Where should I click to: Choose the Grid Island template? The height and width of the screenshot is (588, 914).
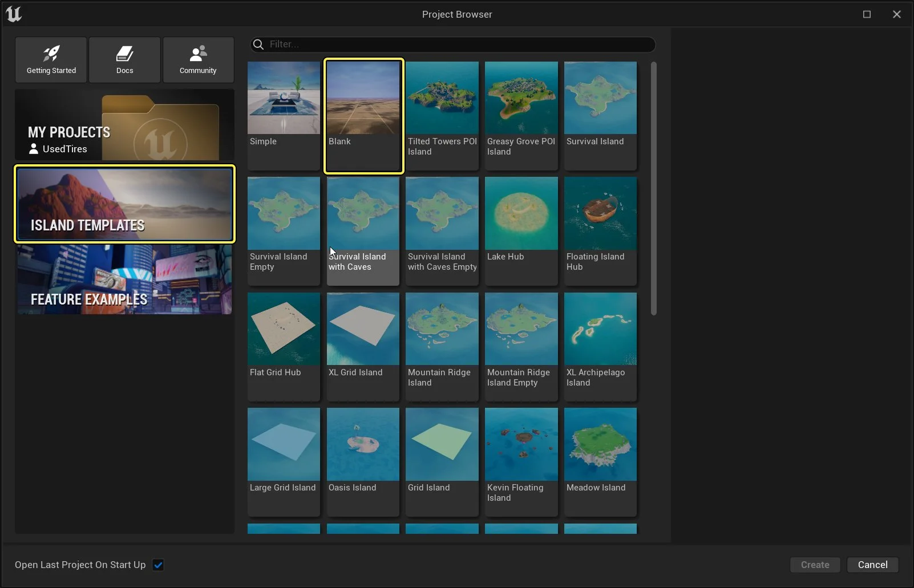(442, 462)
